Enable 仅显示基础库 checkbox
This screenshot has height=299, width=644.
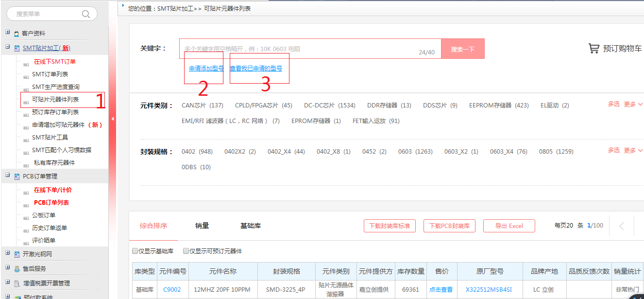(x=135, y=251)
